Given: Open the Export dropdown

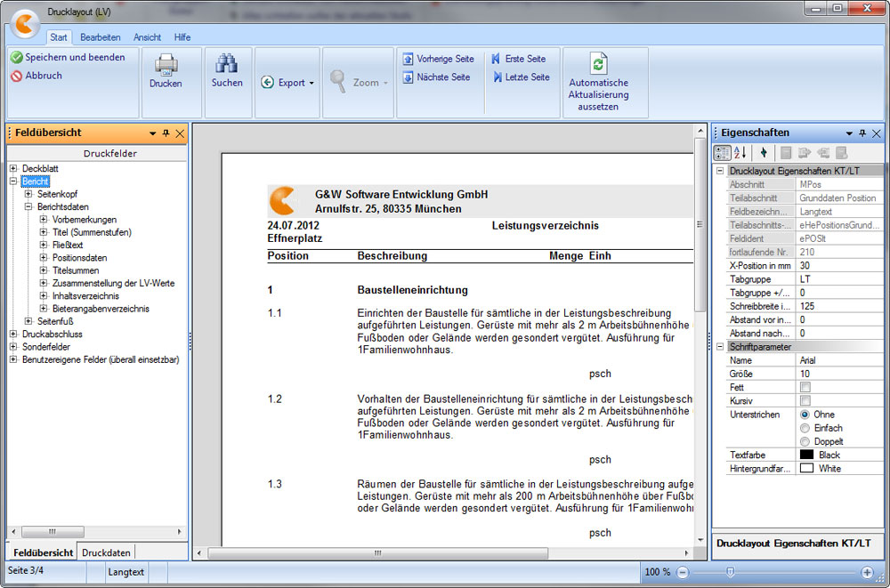Looking at the screenshot, I should (288, 83).
